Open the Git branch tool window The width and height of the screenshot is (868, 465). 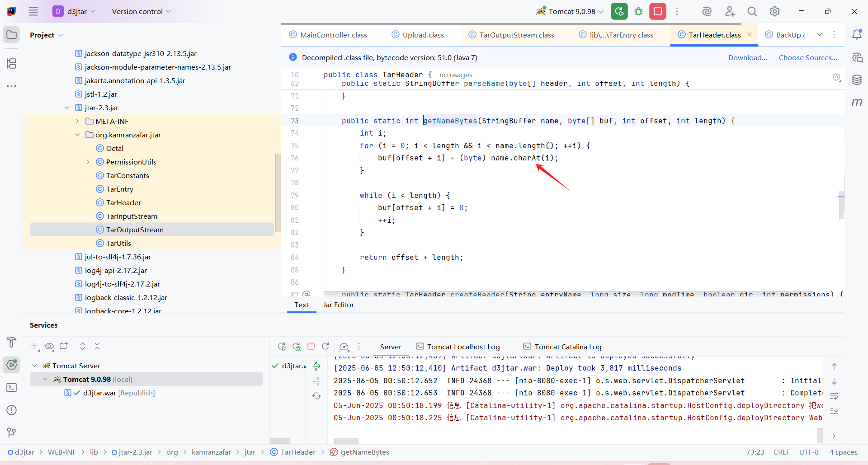pyautogui.click(x=12, y=432)
